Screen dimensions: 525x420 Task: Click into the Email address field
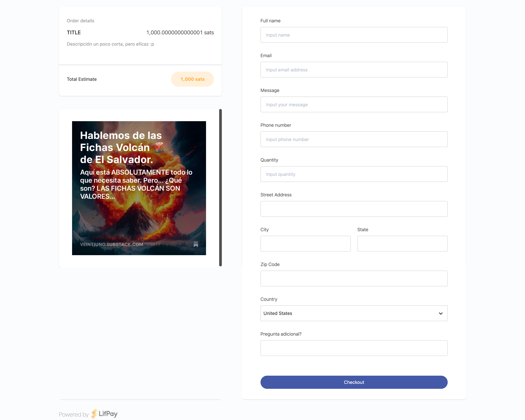[354, 70]
